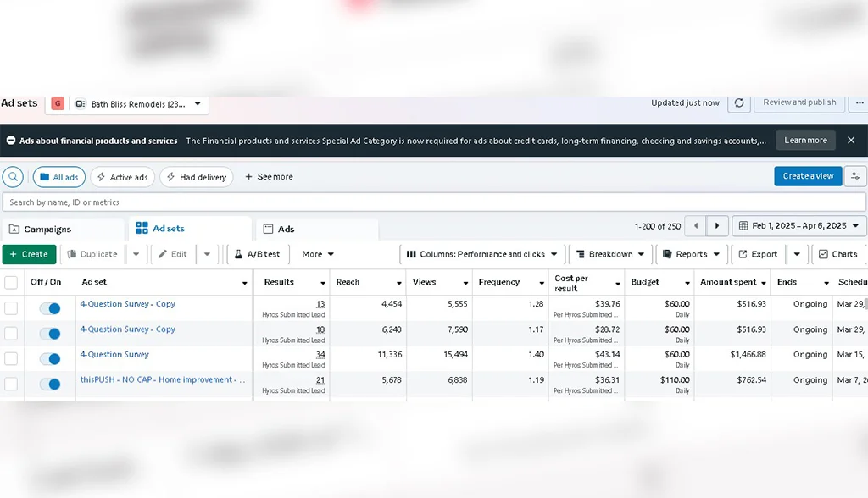Check the select-all ad sets checkbox
Viewport: 868px width, 498px height.
point(11,283)
